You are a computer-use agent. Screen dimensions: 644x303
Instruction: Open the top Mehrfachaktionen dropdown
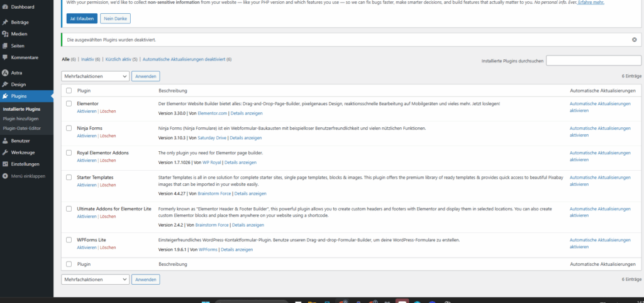(96, 76)
